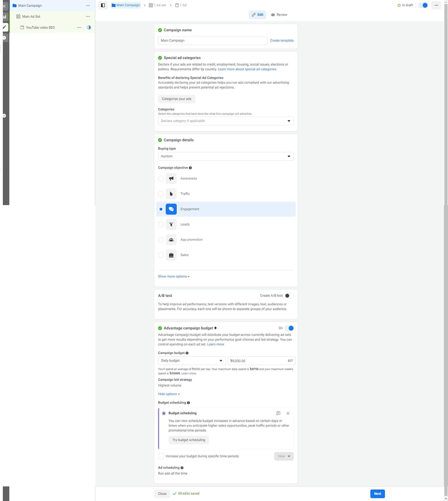
Task: Select Main Campaign in the left tree
Action: point(30,5)
